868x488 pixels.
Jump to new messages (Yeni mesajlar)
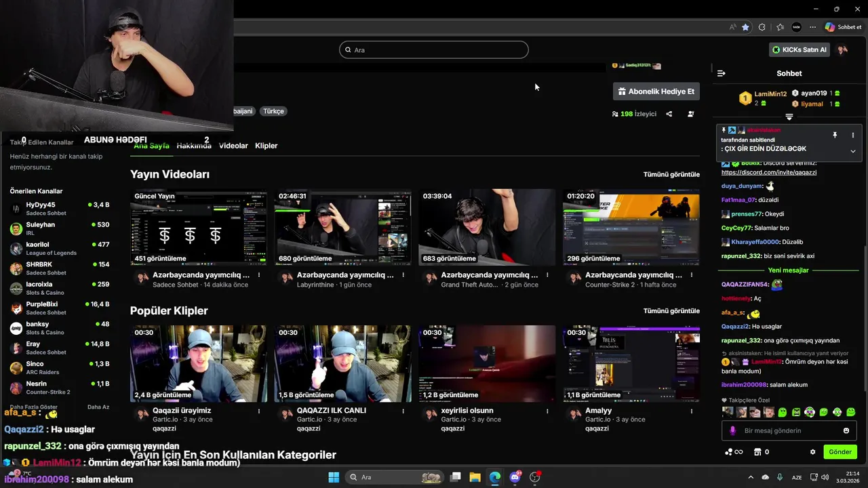click(x=789, y=270)
